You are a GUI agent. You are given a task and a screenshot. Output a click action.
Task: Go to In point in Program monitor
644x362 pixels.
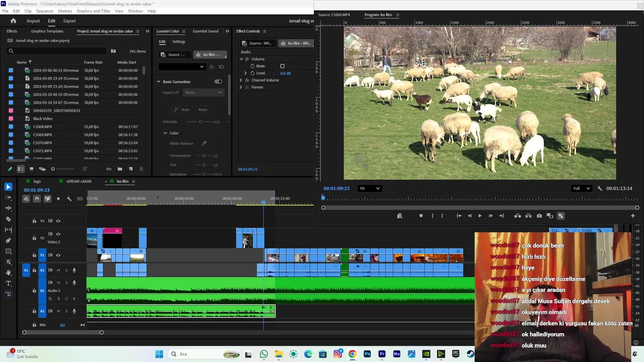[459, 216]
